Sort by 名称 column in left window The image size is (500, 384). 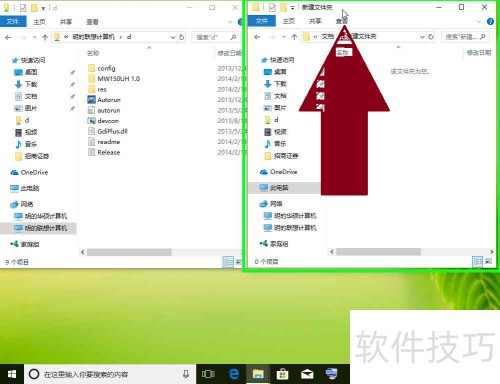click(x=93, y=53)
